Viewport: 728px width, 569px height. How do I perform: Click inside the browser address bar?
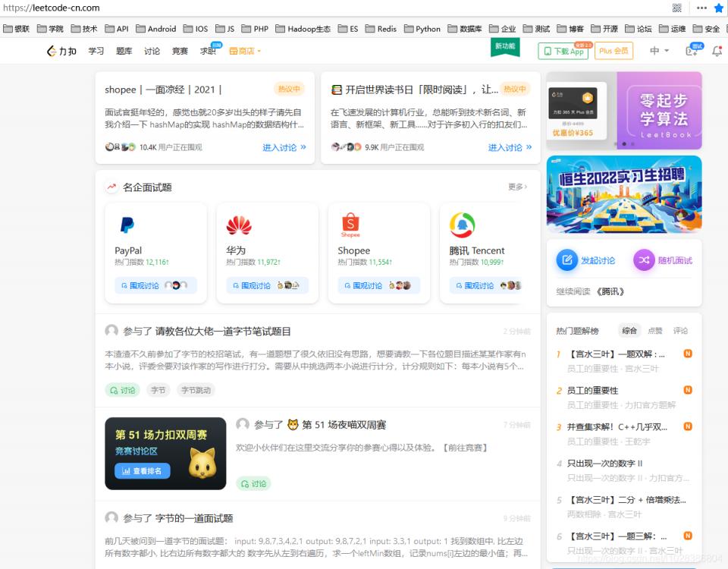227,8
